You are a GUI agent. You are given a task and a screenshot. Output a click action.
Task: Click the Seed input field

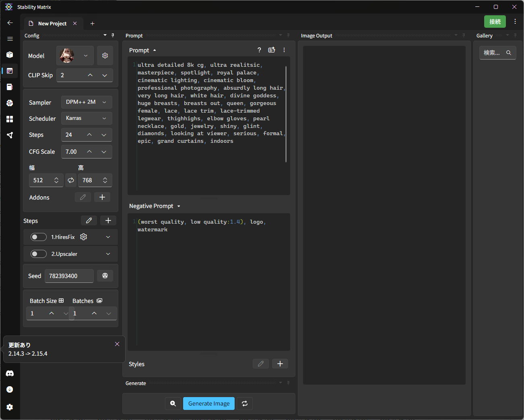coord(69,276)
